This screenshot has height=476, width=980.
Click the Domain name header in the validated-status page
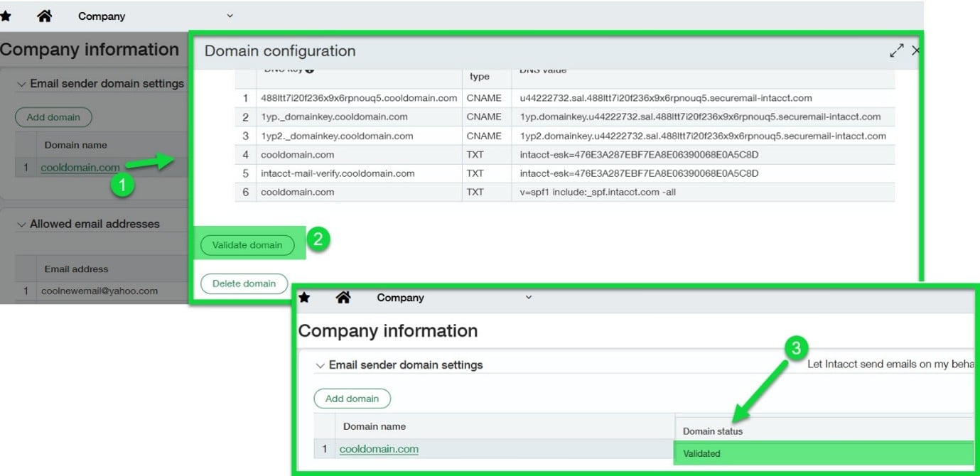pos(375,426)
